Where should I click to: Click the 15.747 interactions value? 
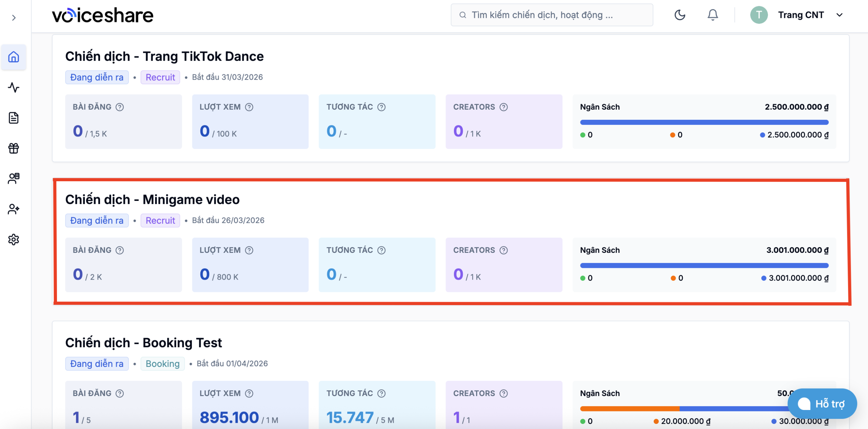tap(350, 417)
